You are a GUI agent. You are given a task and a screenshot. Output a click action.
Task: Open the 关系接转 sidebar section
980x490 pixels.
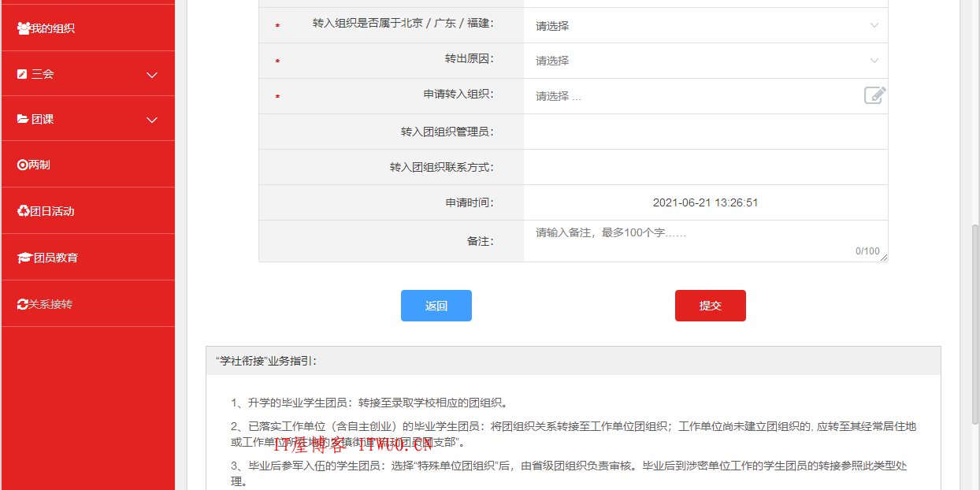tap(52, 302)
